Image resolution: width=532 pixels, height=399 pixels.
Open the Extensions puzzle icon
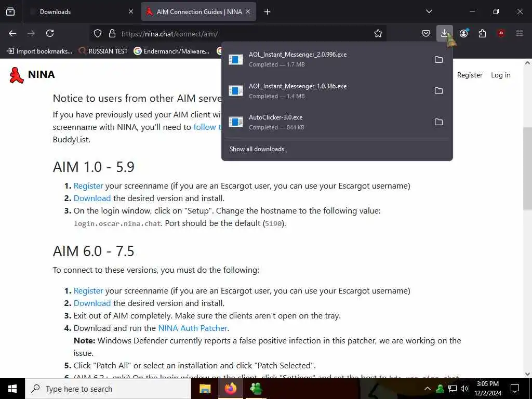click(x=482, y=33)
